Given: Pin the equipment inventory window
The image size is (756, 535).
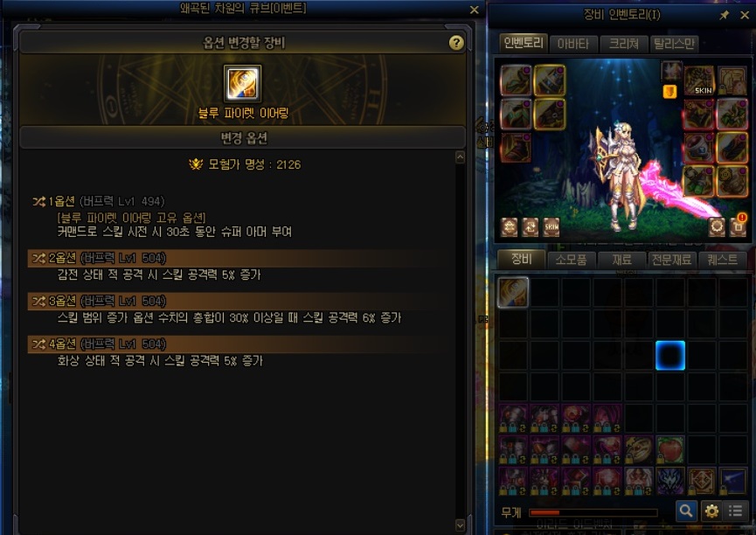Looking at the screenshot, I should pos(724,16).
